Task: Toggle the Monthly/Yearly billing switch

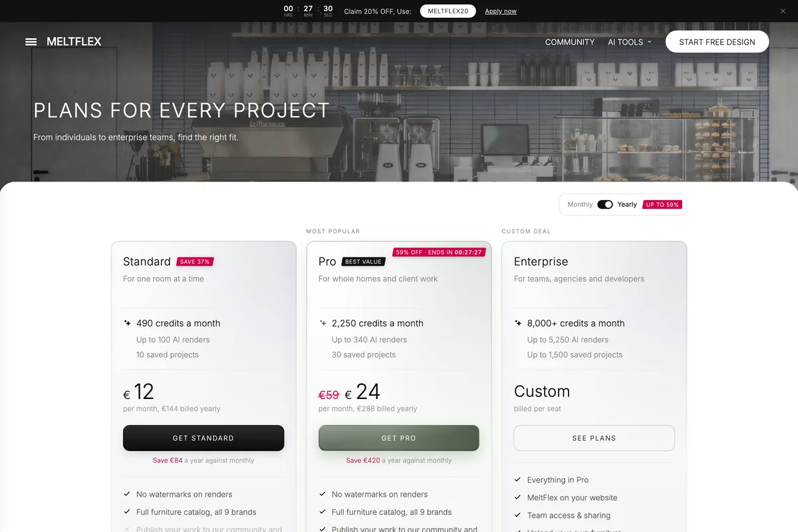Action: click(x=605, y=205)
